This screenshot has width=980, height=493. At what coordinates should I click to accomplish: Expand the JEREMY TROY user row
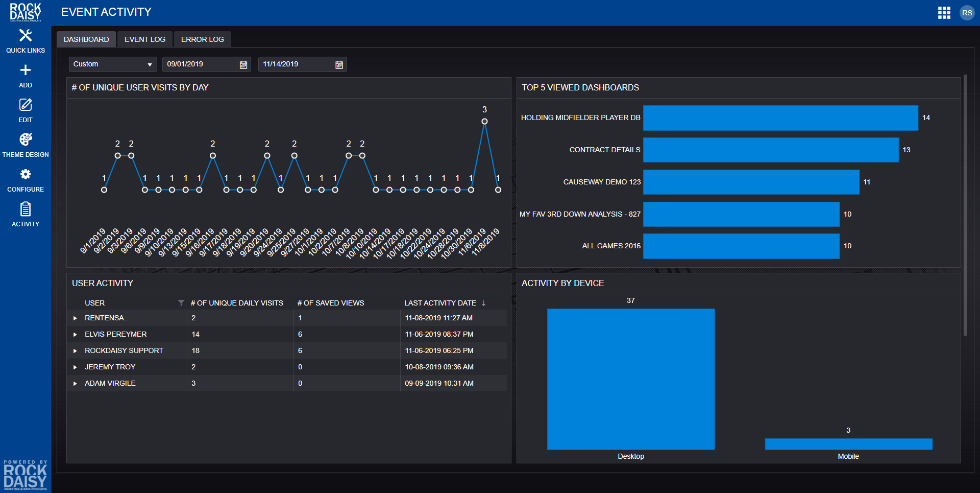(x=75, y=367)
